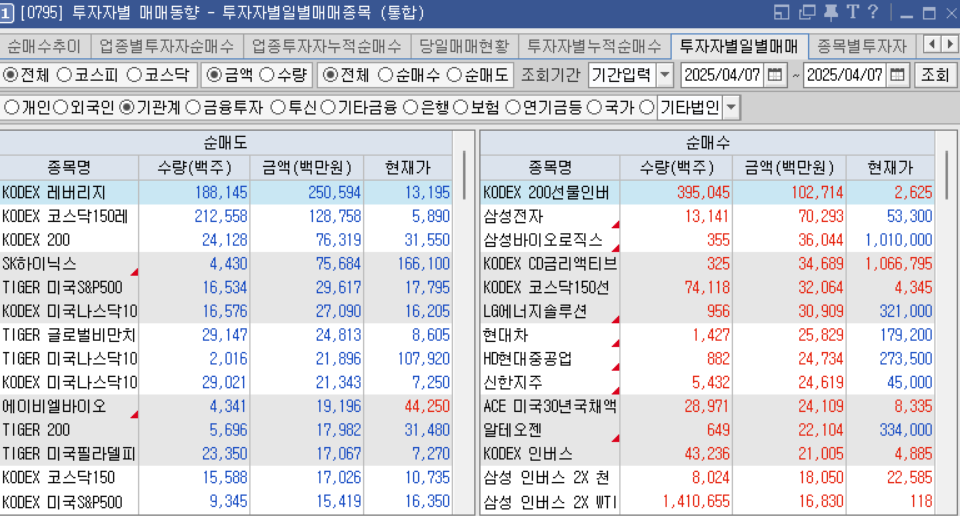Select the 기타금융 radio button
The width and height of the screenshot is (960, 516).
(x=328, y=108)
